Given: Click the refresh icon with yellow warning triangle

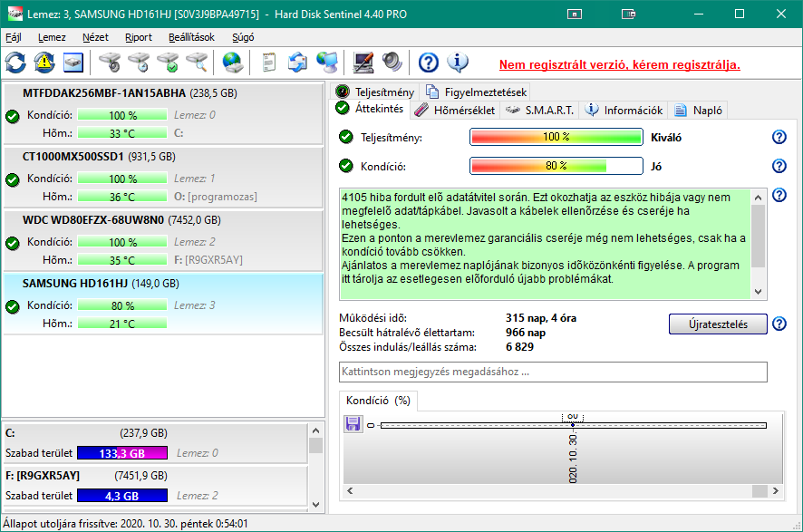Looking at the screenshot, I should point(44,63).
